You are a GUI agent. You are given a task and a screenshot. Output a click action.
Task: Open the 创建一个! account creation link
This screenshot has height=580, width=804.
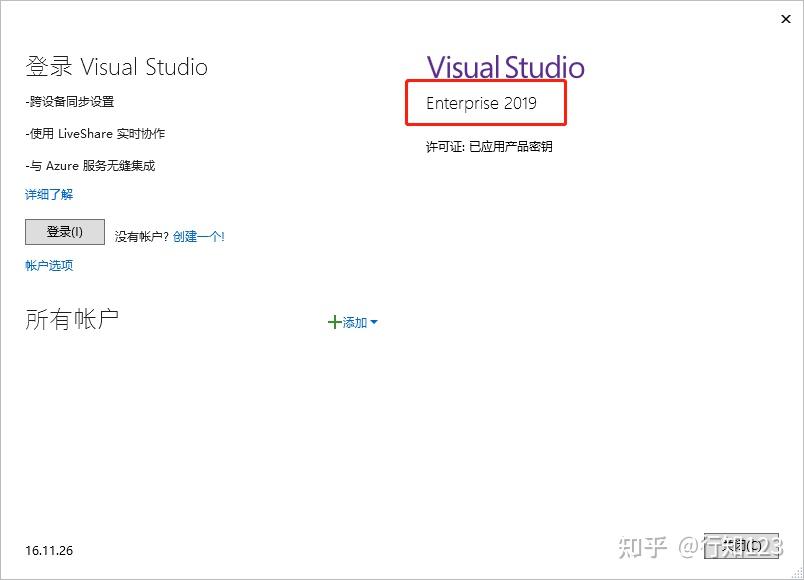197,236
